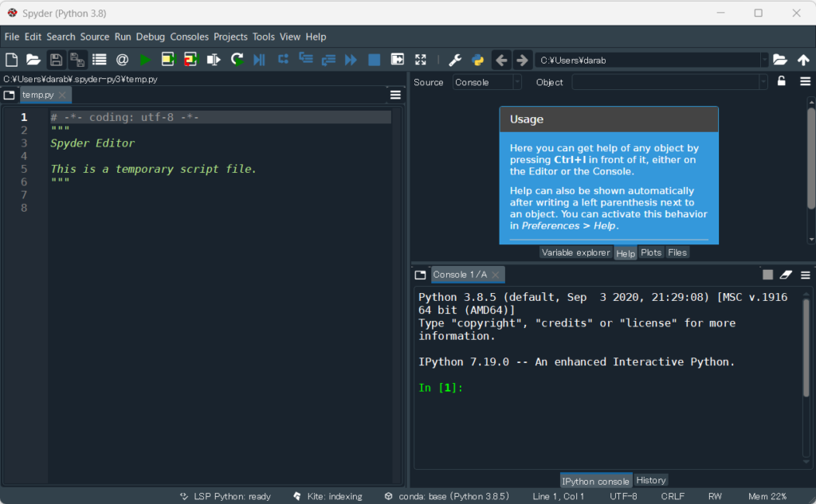
Task: Select the Help pane tab
Action: (x=626, y=253)
